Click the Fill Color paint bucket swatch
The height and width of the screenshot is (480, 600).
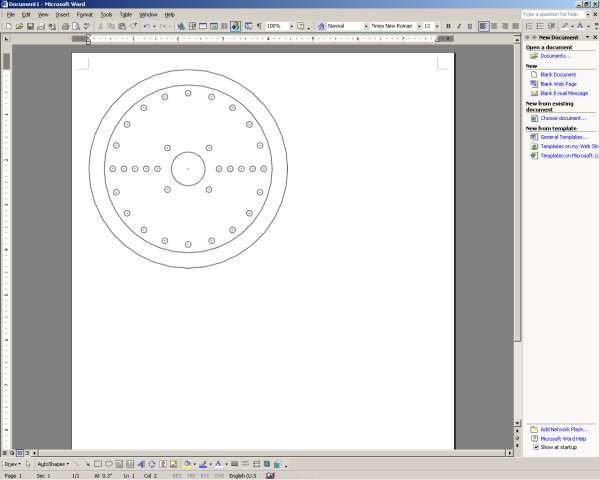187,464
